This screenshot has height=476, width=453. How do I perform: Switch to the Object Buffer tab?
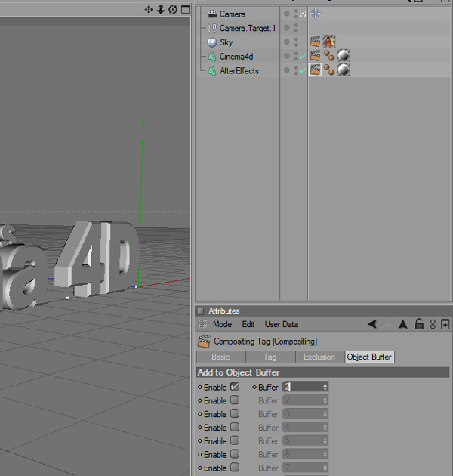(x=369, y=357)
